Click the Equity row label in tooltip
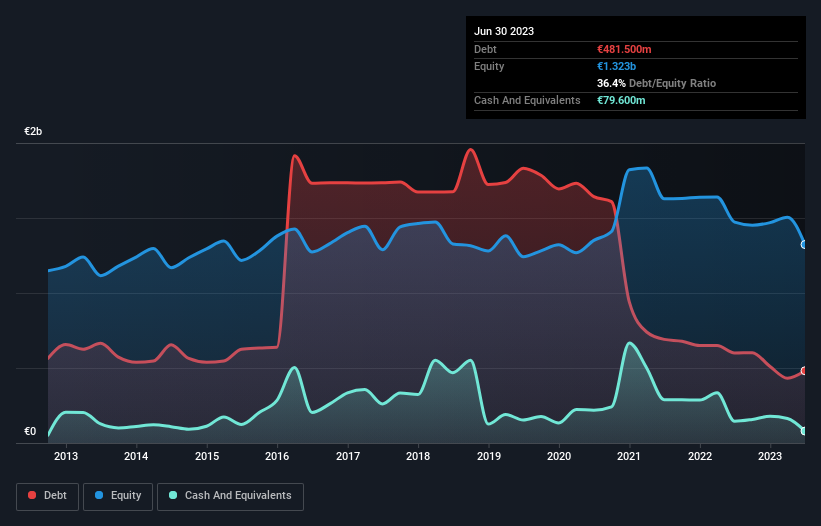821x526 pixels. [489, 66]
